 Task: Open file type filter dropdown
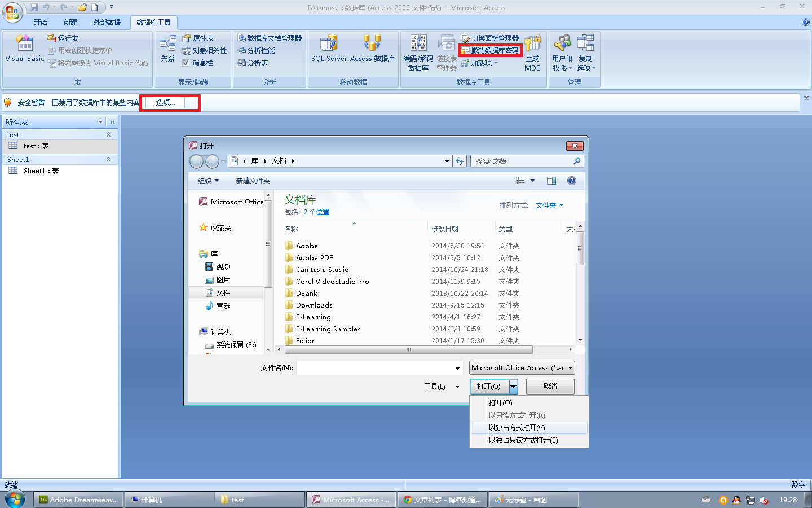[x=522, y=368]
